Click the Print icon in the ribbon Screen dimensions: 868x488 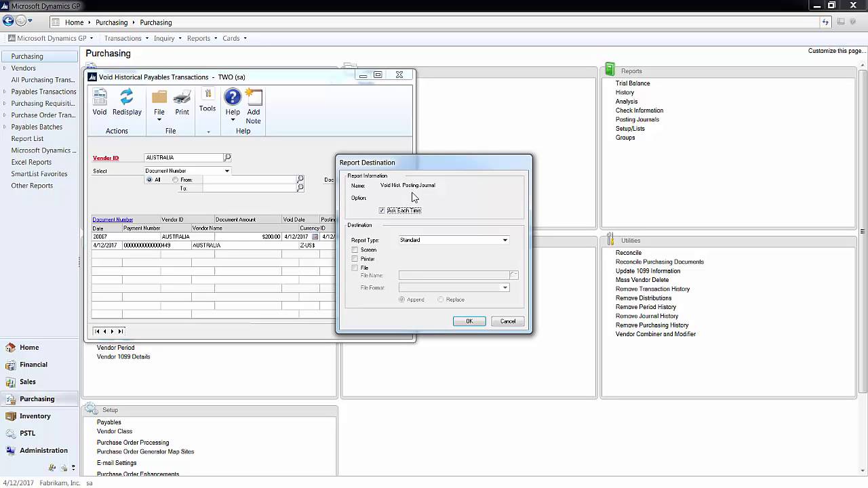(182, 98)
